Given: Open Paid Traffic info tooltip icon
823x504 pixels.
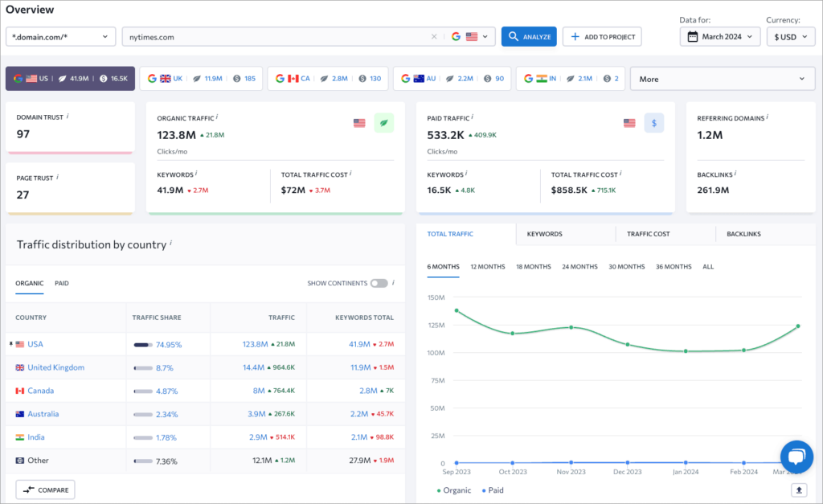Looking at the screenshot, I should 472,117.
